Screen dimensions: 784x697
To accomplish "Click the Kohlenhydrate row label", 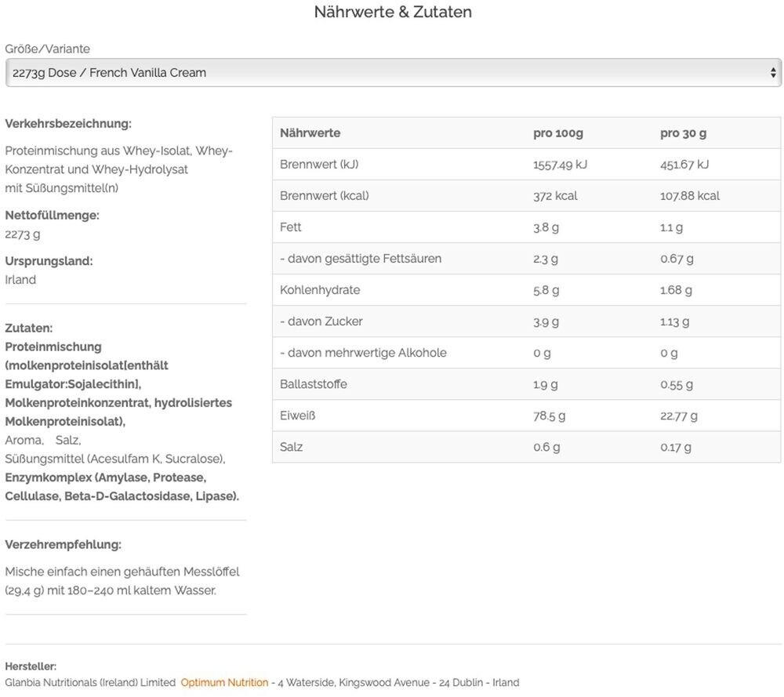I will pos(320,290).
